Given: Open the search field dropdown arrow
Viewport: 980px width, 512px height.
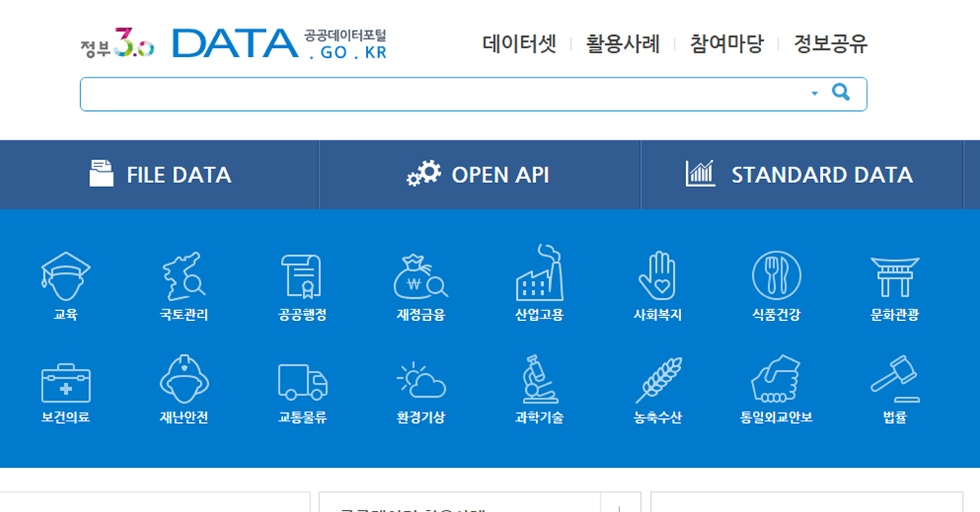Looking at the screenshot, I should coord(815,93).
